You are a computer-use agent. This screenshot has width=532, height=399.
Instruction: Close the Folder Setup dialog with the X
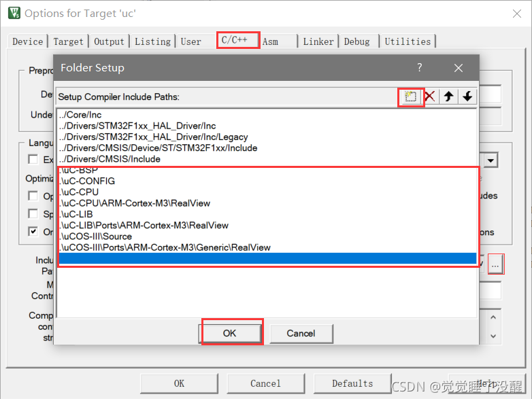[x=459, y=68]
